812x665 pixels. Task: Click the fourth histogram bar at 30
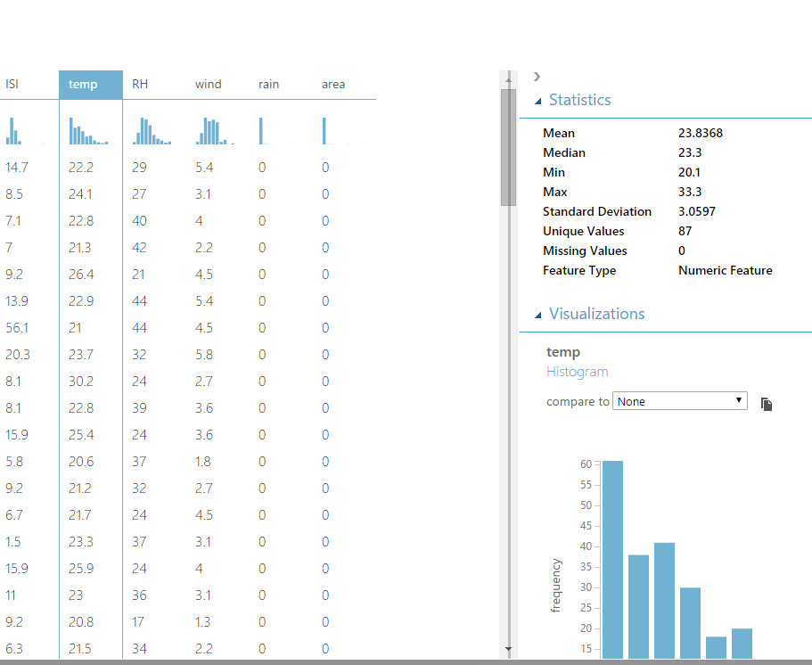[690, 623]
